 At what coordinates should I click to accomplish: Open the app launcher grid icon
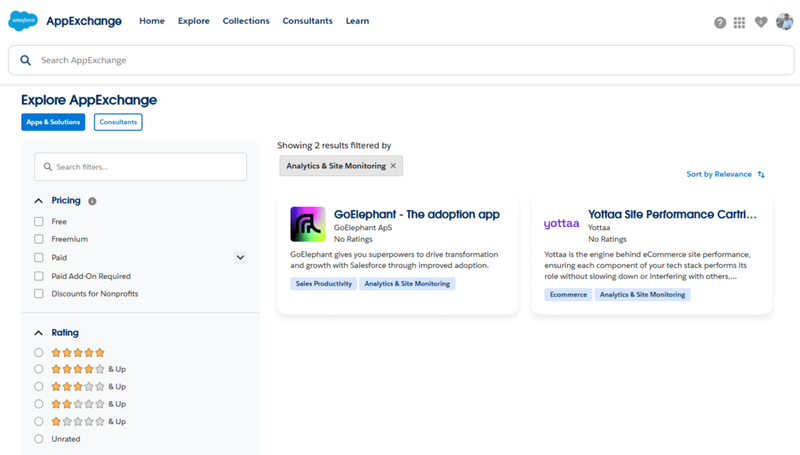pos(739,22)
